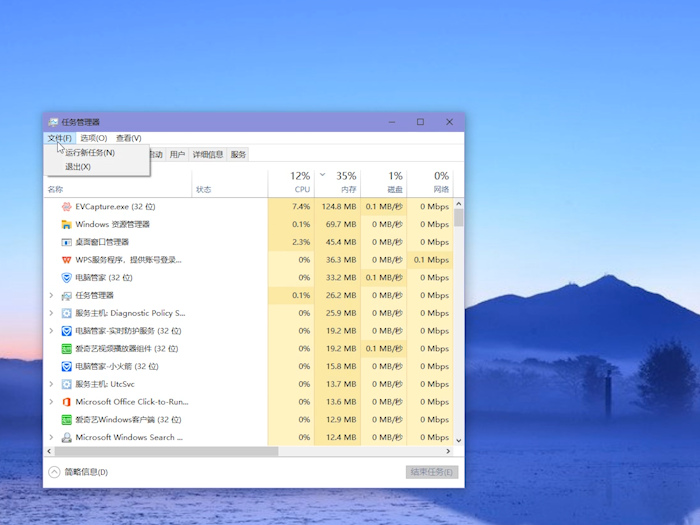Select the 服务主机: UtcSvc gear icon
The height and width of the screenshot is (525, 700).
click(x=66, y=384)
